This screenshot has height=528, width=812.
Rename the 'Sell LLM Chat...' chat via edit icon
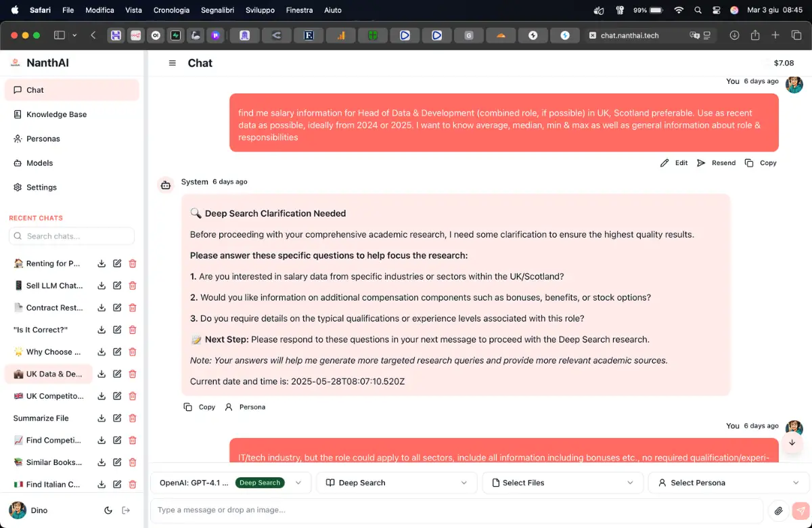coord(117,286)
